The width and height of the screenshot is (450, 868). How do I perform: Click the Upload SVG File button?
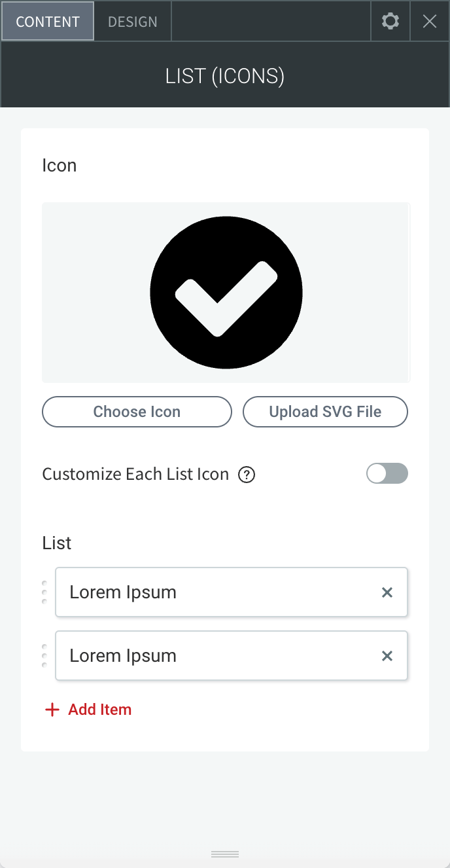point(325,412)
